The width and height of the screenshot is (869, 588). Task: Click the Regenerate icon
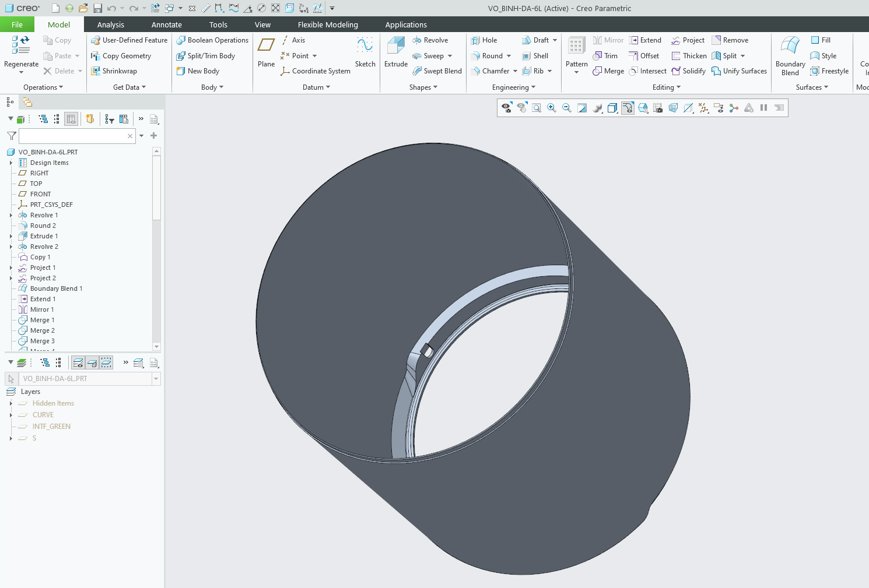(x=21, y=45)
